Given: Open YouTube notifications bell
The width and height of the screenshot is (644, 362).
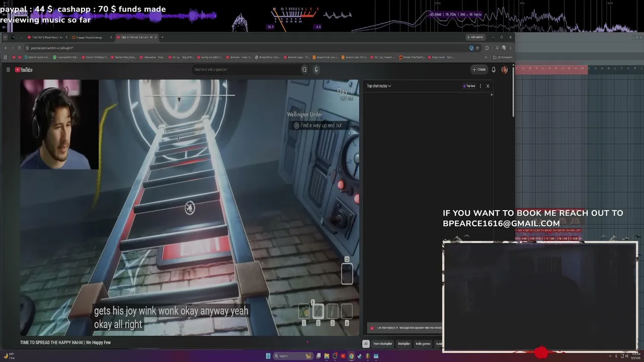Looking at the screenshot, I should [494, 70].
